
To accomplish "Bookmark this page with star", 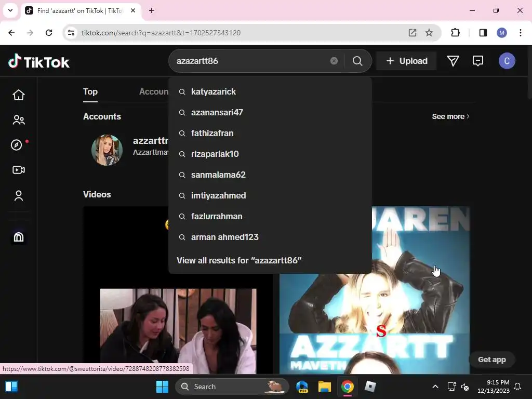I will pyautogui.click(x=429, y=33).
